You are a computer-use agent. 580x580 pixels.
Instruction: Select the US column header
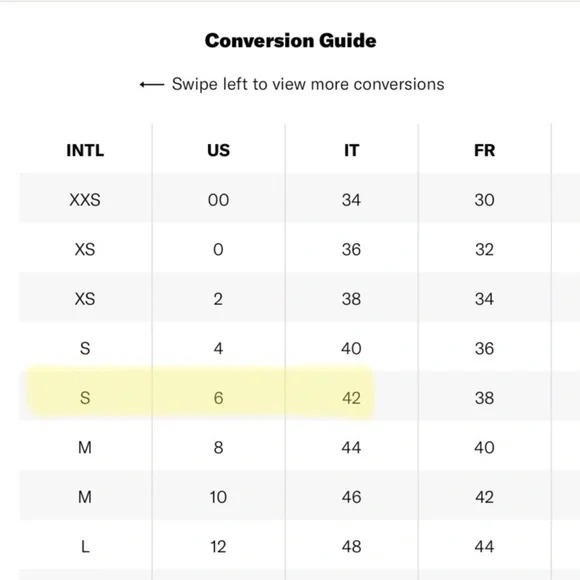219,151
